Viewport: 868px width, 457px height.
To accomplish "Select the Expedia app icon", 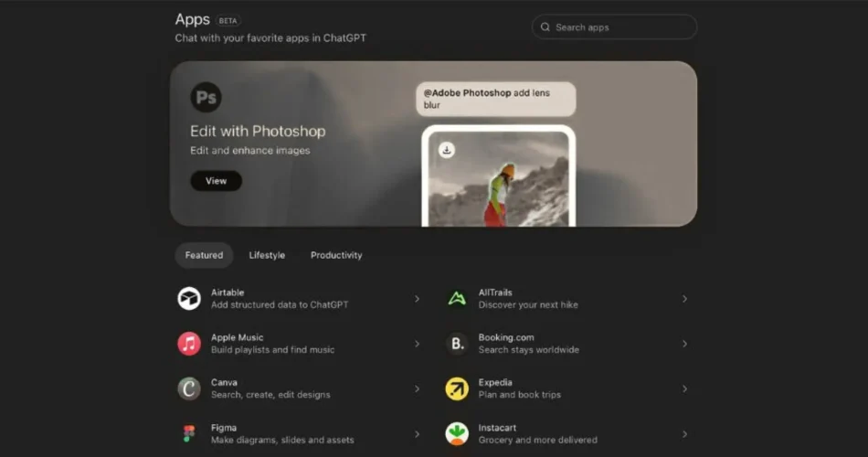I will pyautogui.click(x=457, y=388).
